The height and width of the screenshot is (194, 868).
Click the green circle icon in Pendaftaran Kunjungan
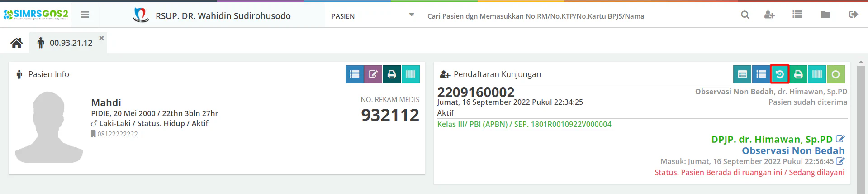835,74
